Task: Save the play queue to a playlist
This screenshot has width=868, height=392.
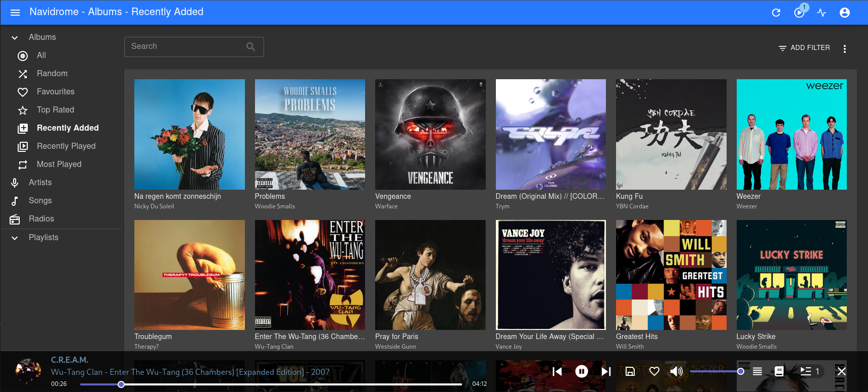Action: 630,371
